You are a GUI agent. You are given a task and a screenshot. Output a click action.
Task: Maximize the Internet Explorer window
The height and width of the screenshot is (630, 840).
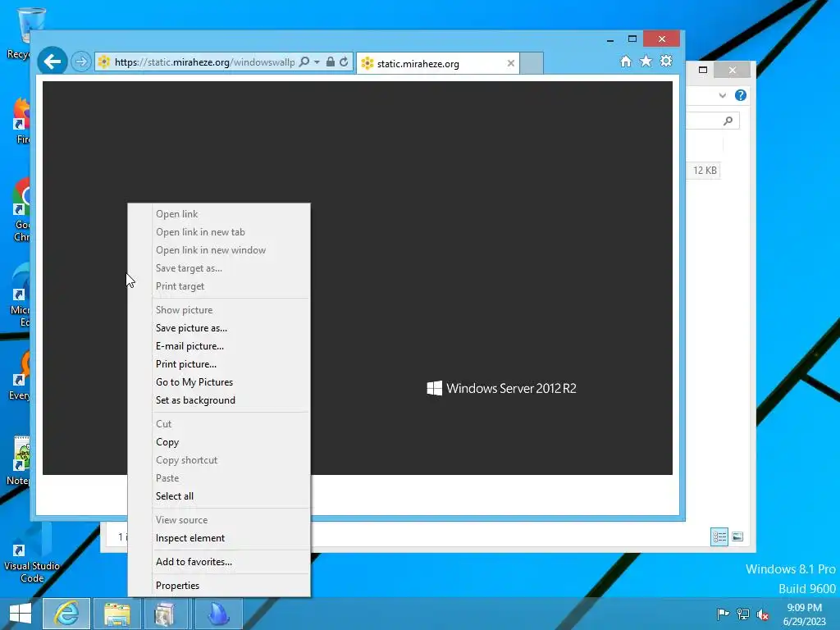point(632,39)
